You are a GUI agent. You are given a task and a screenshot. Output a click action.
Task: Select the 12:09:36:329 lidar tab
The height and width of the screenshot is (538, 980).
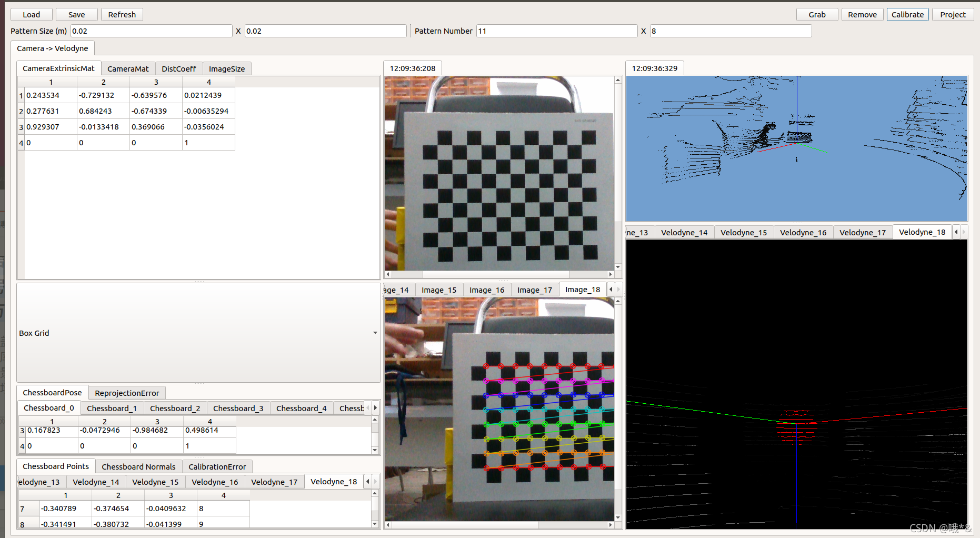[x=655, y=68]
